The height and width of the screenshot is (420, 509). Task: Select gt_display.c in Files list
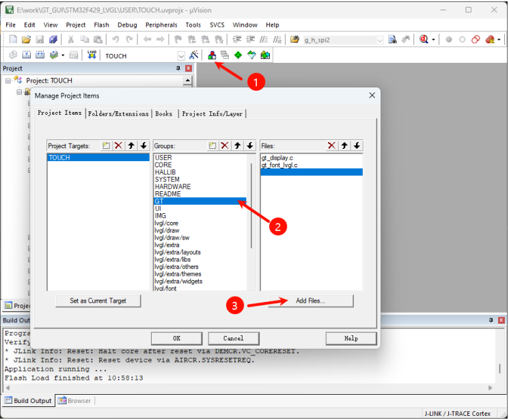[312, 158]
